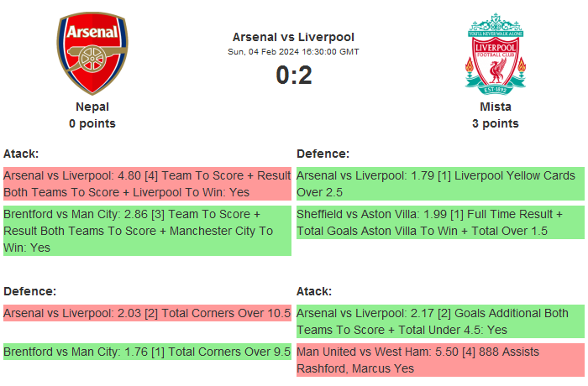This screenshot has height=386, width=588.
Task: Click the top-right Defence section heading
Action: [x=323, y=154]
